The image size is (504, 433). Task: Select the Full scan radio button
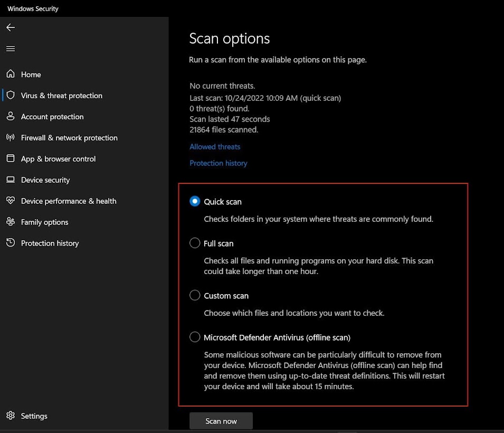(195, 243)
